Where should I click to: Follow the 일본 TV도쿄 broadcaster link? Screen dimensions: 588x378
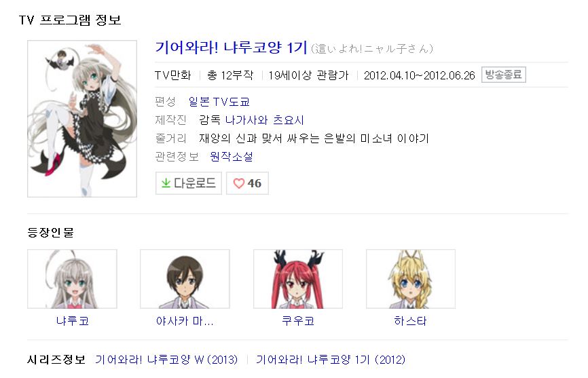[219, 102]
